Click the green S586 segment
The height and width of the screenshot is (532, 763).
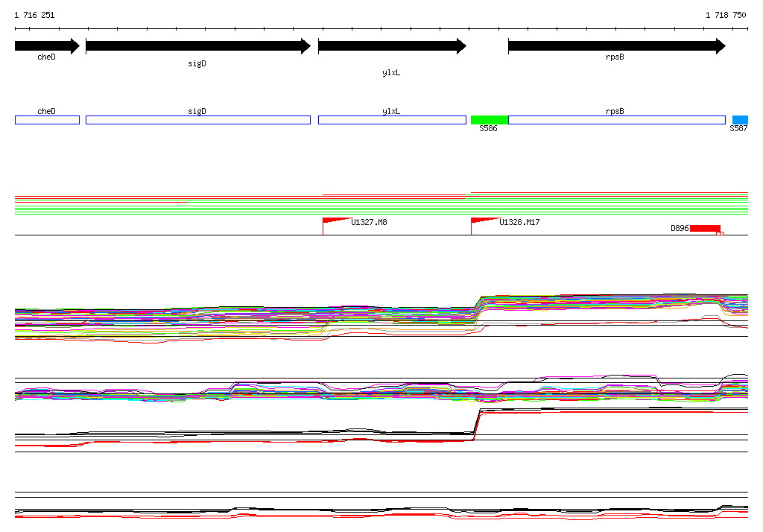[490, 120]
